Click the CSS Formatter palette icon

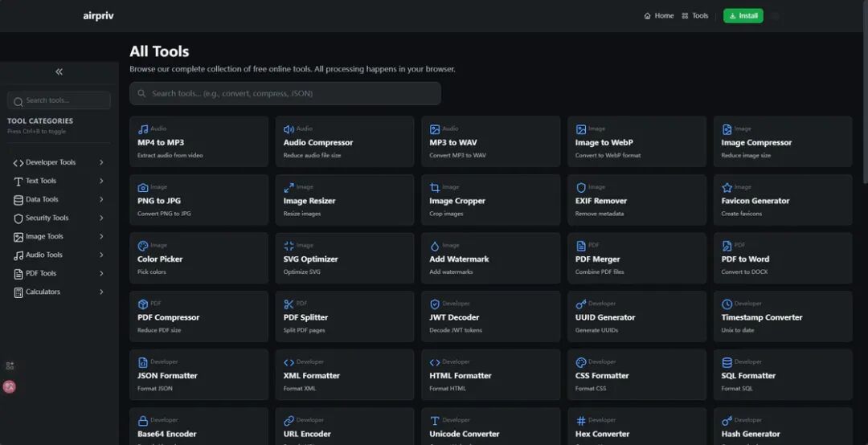581,362
